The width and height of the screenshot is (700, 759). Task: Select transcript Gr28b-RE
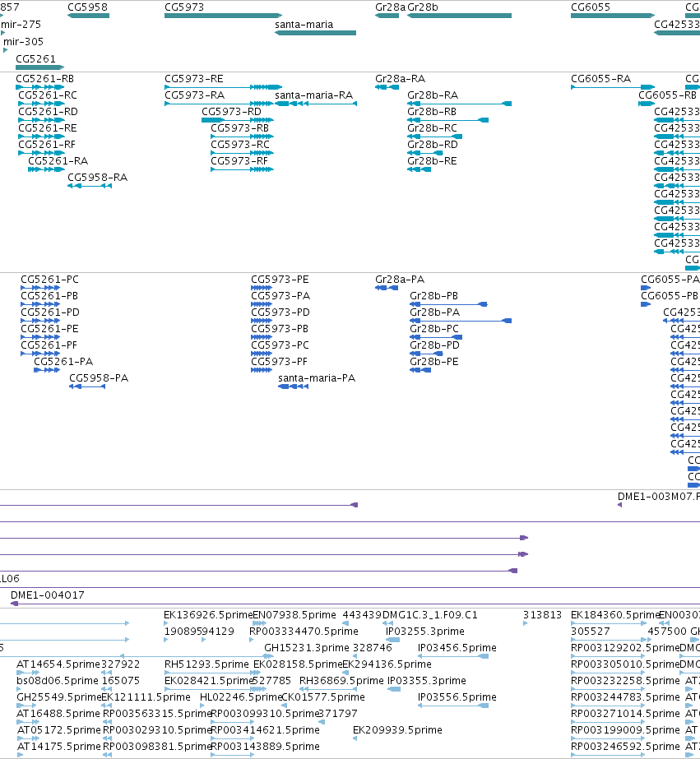pyautogui.click(x=432, y=161)
